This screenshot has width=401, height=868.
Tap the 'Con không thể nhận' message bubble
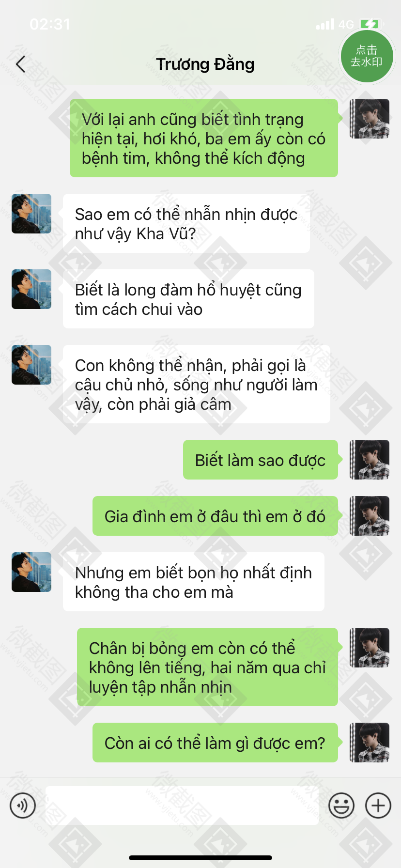coord(197,384)
